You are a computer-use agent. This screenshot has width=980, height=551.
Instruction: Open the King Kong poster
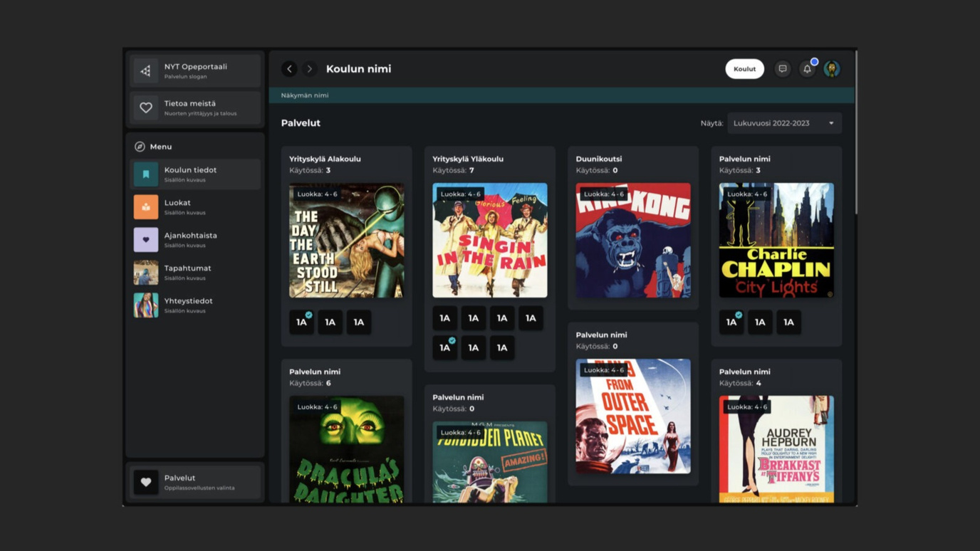click(x=633, y=241)
